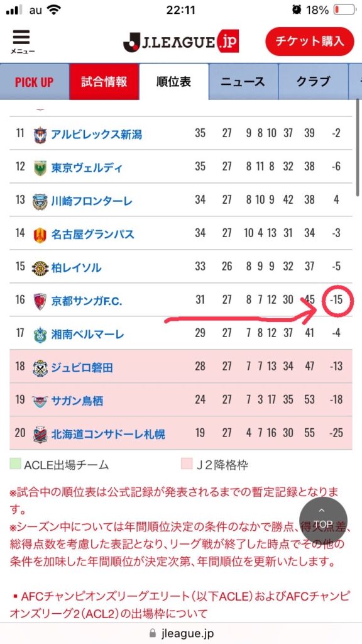Tap the 名古屋グランパス club crest

pos(40,235)
